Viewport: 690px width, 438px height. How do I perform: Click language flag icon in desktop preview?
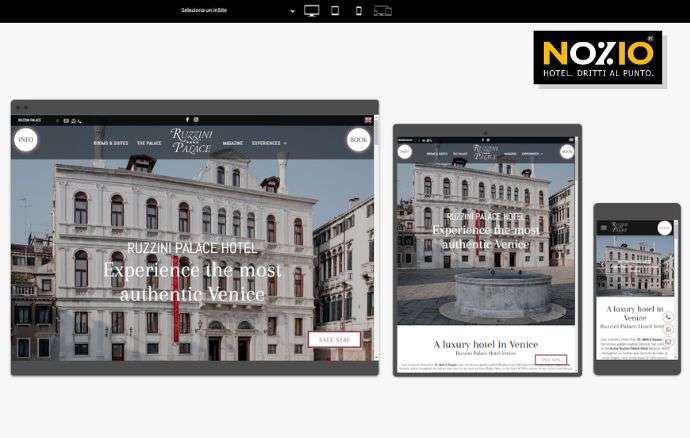[x=368, y=120]
